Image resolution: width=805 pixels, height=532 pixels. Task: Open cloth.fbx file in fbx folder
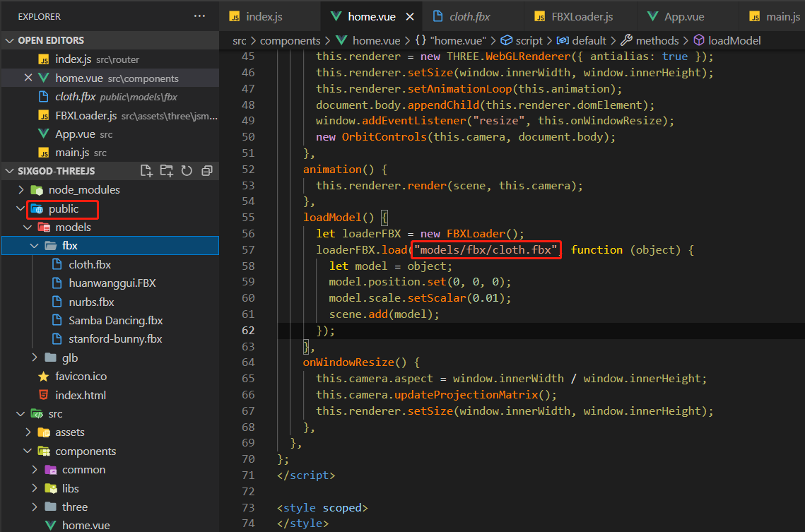pos(110,265)
